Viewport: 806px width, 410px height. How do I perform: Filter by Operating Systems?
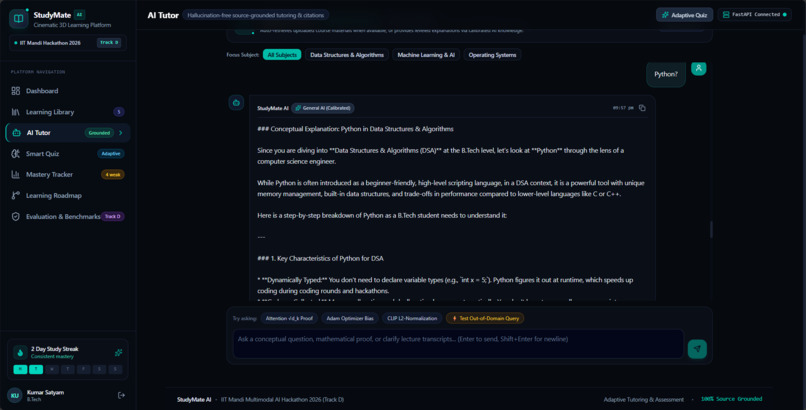pyautogui.click(x=492, y=55)
